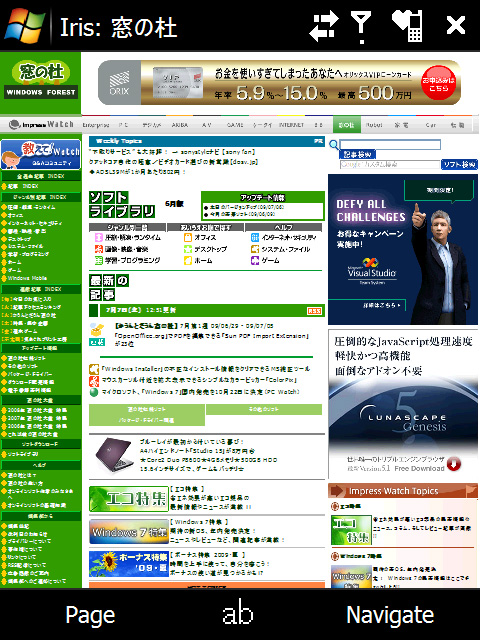Select the GAME tab in Watch navigation
The height and width of the screenshot is (640, 480).
pyautogui.click(x=235, y=125)
